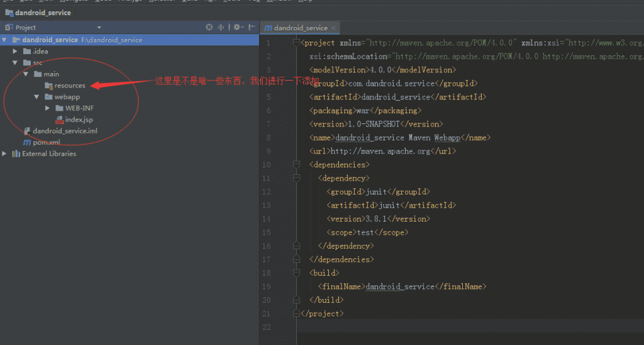This screenshot has width=644, height=345.
Task: Close the dandroid_service editor tab
Action: [334, 28]
